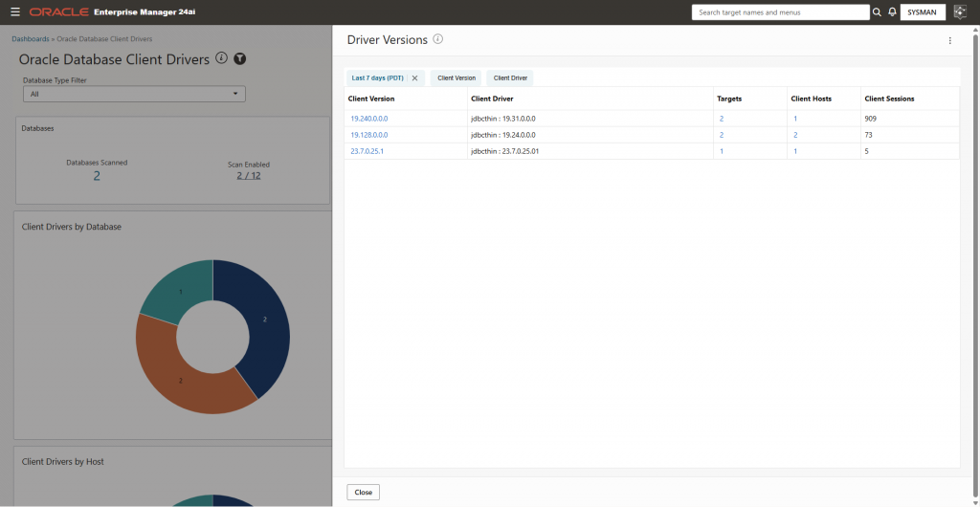This screenshot has height=507, width=980.
Task: Click Client Hosts count for 19.240.0.0.0 row
Action: point(795,119)
